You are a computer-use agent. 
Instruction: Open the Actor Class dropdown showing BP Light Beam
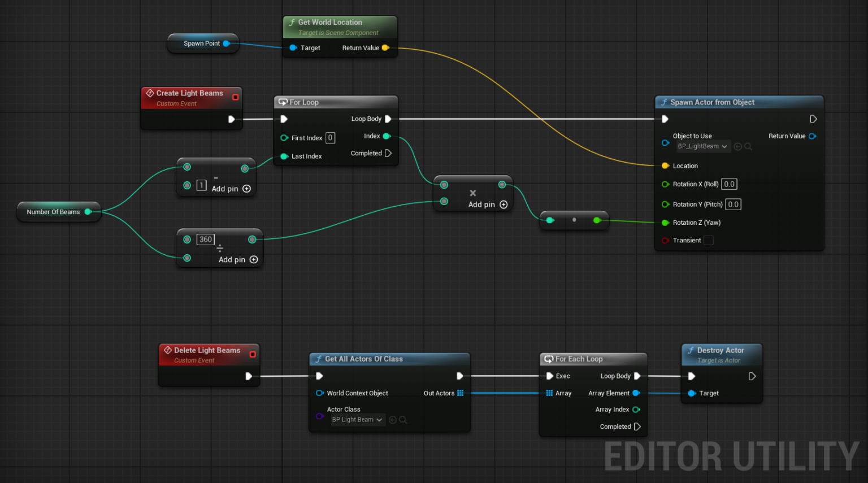357,420
